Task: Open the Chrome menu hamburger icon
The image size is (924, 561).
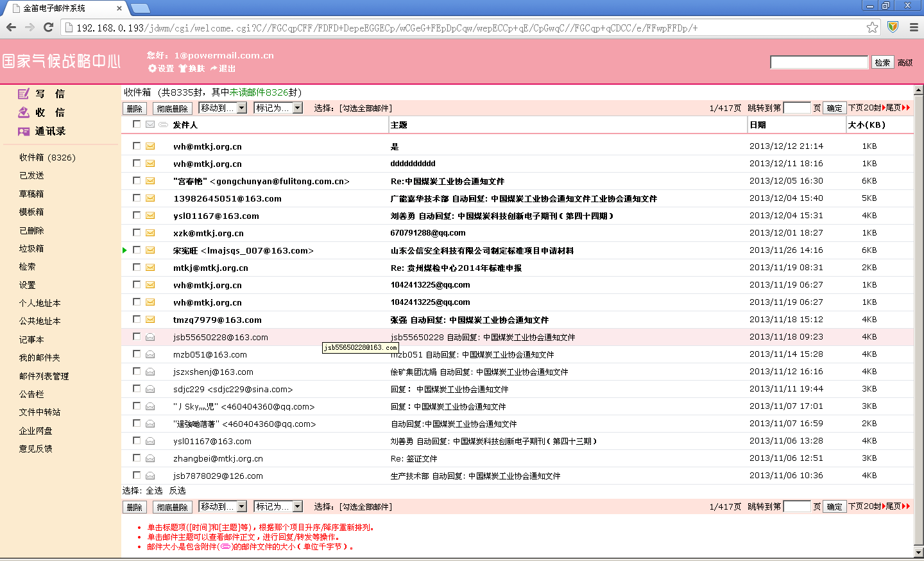Action: pos(914,27)
